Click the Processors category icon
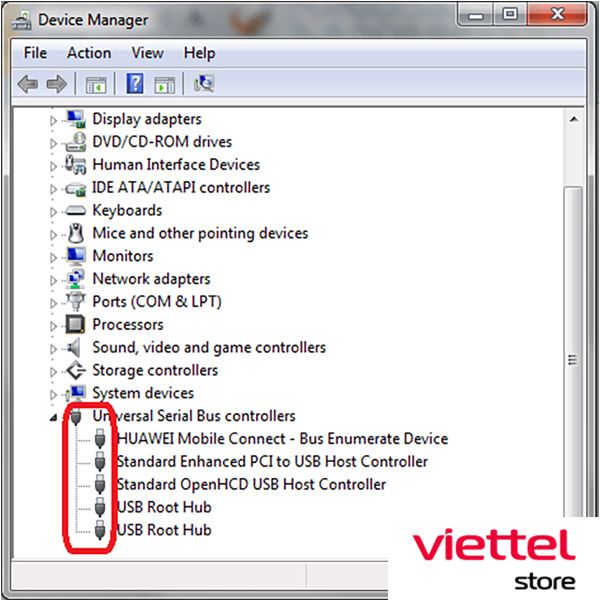This screenshot has width=600, height=601. [76, 325]
